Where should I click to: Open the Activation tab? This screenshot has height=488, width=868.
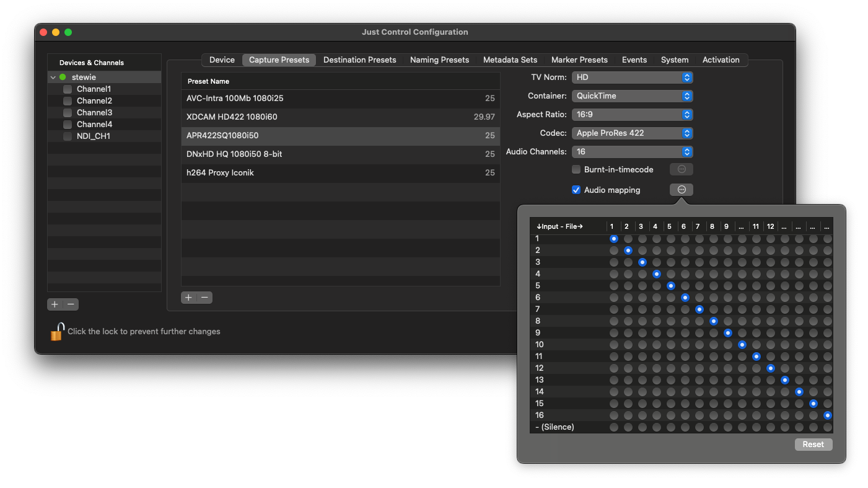point(721,60)
